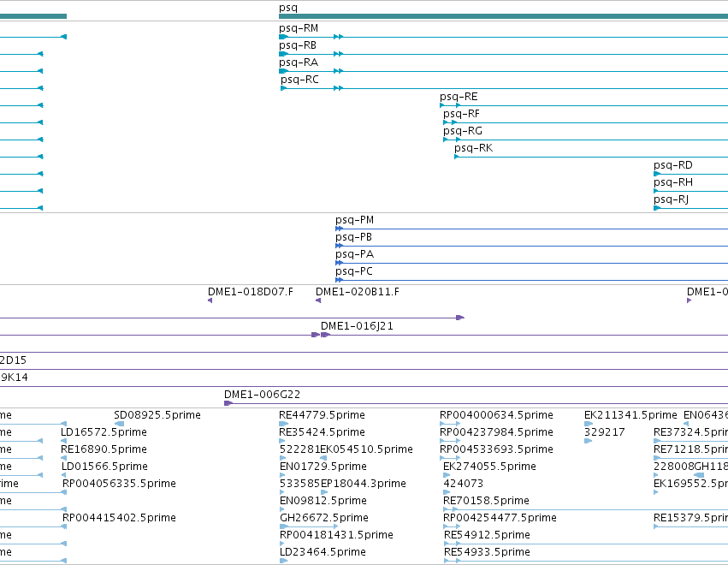Select the psq-RC transcript label
The width and height of the screenshot is (728, 565).
pos(299,80)
